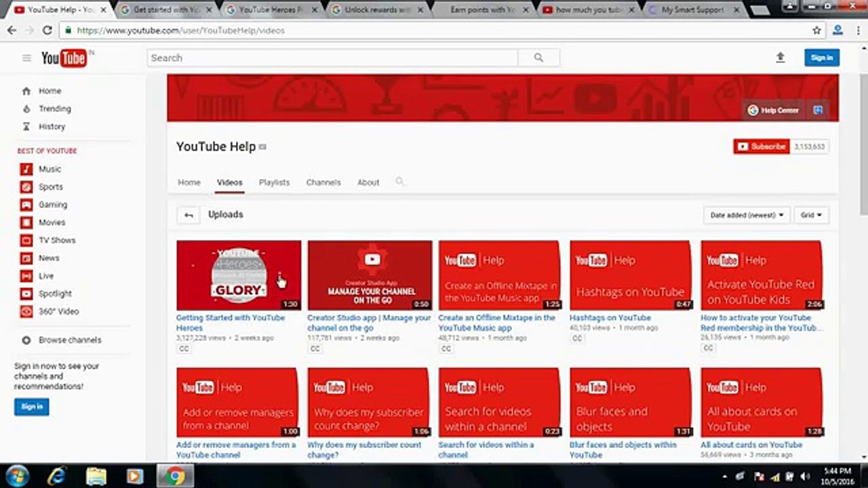Switch to the 'Earn points with' browser tab
Screen dimensions: 868x488
483,9
